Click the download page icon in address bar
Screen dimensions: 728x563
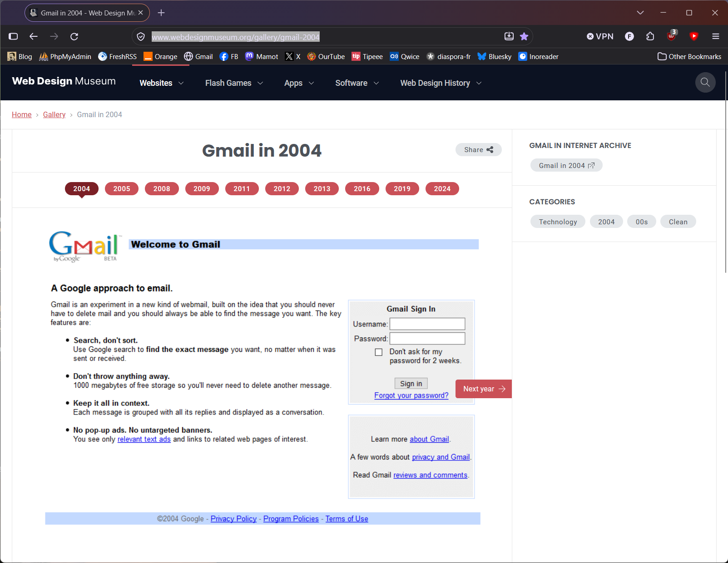coord(509,36)
